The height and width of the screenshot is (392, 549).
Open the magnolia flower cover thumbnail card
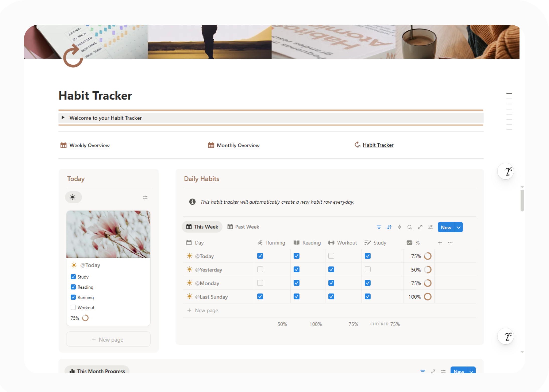(x=108, y=234)
